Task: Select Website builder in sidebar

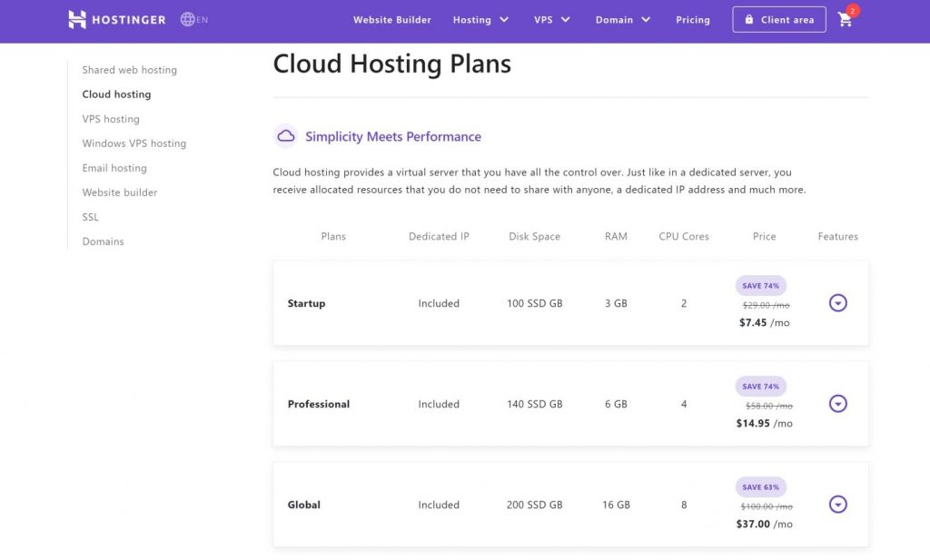Action: pyautogui.click(x=120, y=192)
